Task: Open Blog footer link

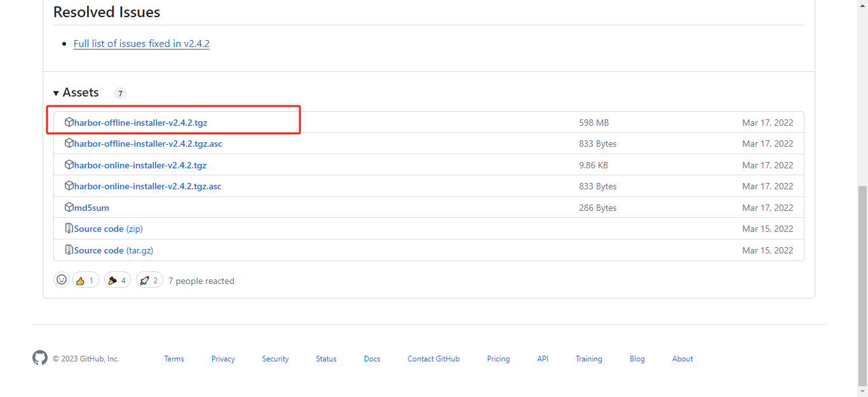Action: click(637, 359)
